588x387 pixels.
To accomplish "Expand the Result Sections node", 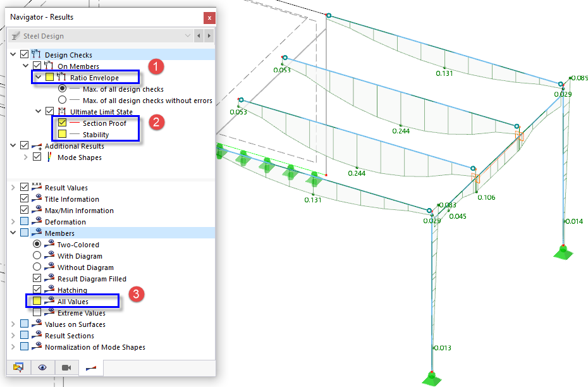I will tap(13, 335).
